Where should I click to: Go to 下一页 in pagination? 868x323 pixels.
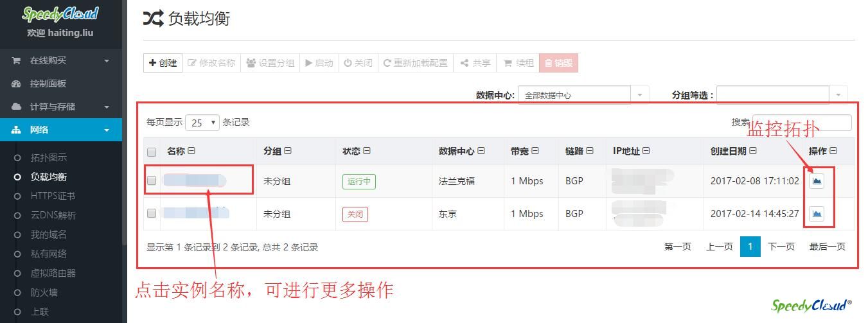tap(781, 247)
